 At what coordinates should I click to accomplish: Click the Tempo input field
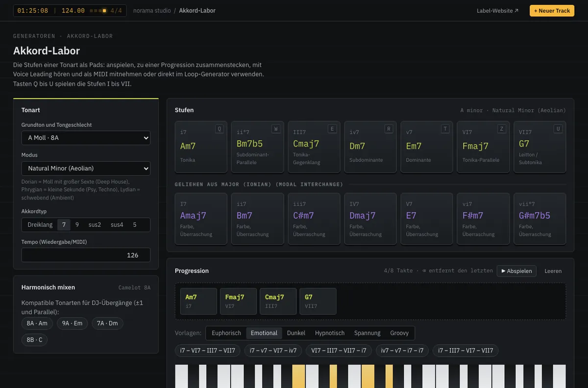[x=86, y=255]
